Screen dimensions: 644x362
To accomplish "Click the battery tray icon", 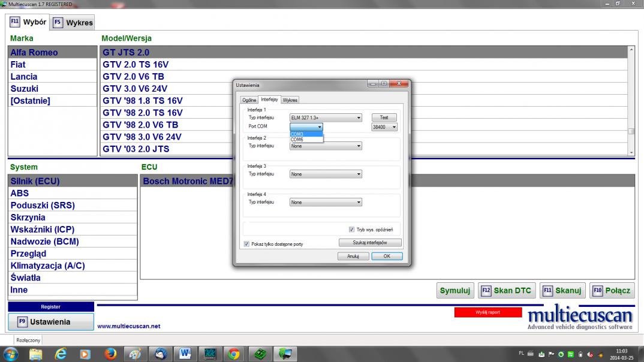I will (x=580, y=354).
